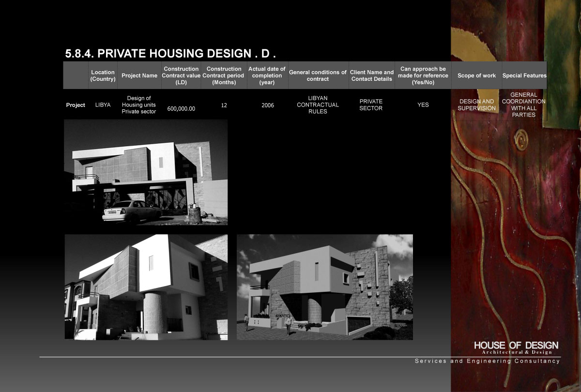
Task: Click the 'Special Features' column header
Action: point(524,75)
